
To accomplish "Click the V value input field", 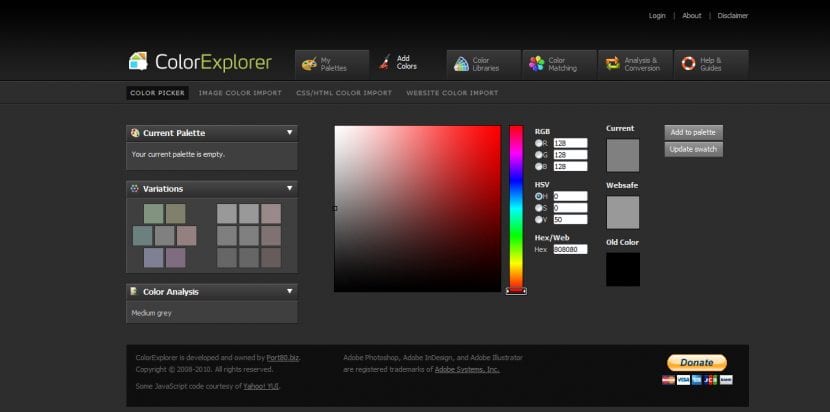I will point(571,219).
